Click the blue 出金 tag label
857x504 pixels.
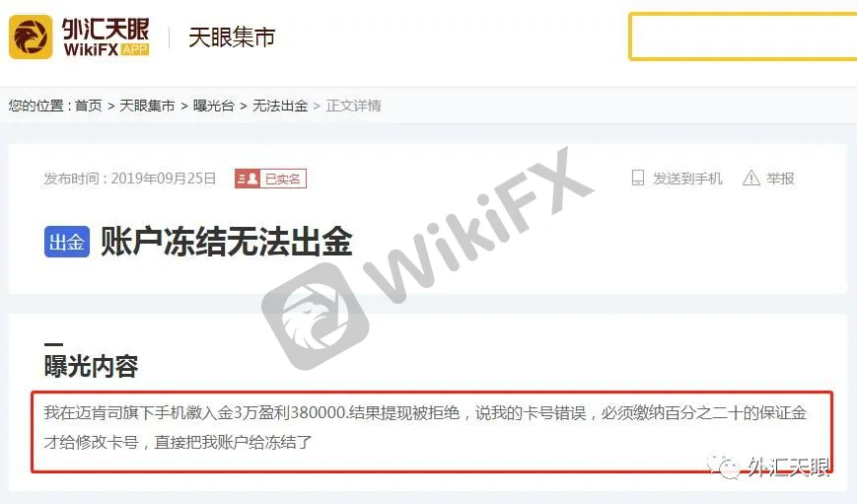pos(67,242)
